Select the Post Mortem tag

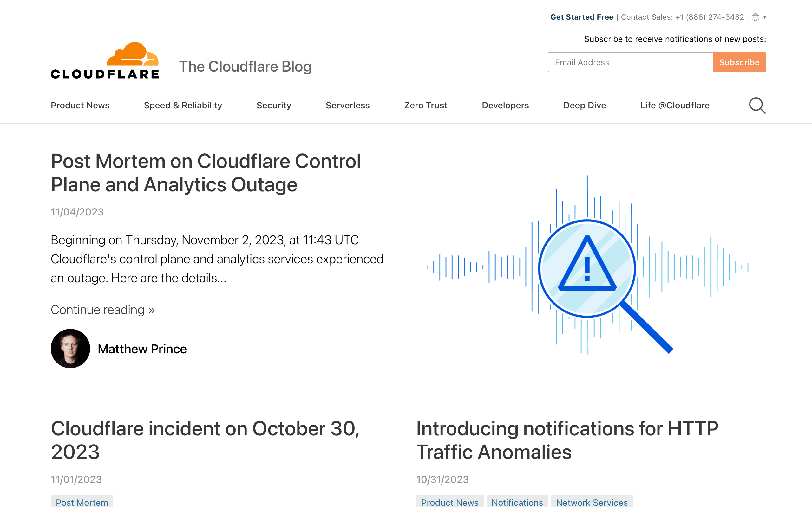[x=82, y=502]
